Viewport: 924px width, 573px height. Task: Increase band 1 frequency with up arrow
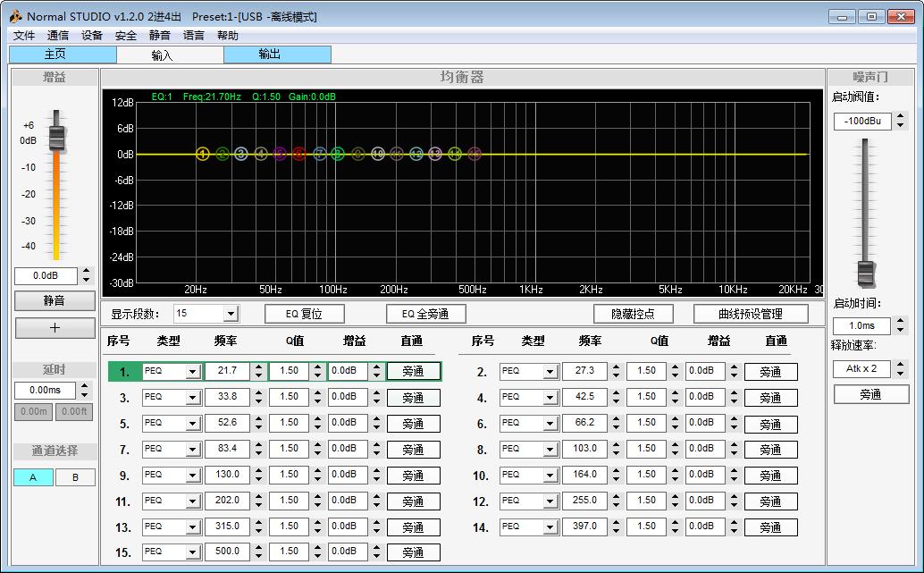[258, 367]
